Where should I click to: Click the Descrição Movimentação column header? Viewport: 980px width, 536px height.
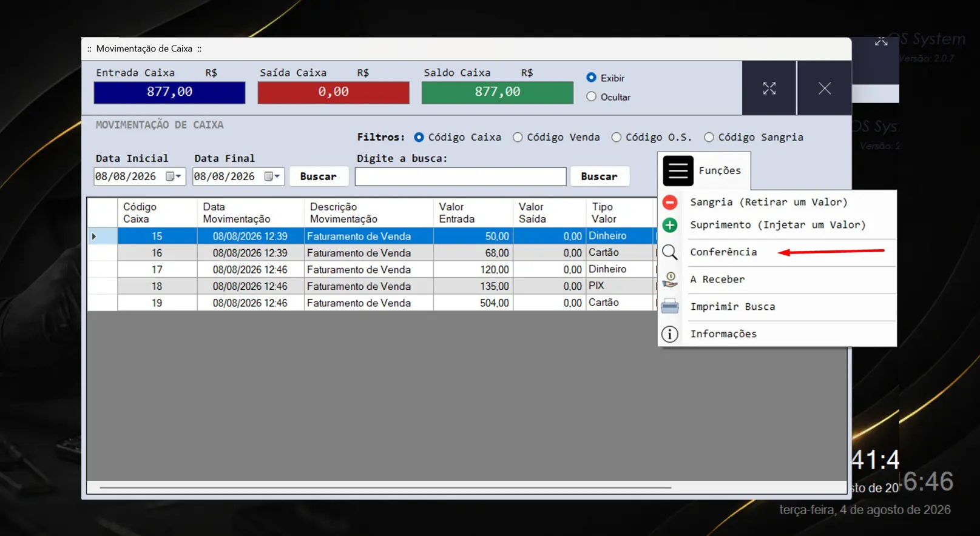369,213
